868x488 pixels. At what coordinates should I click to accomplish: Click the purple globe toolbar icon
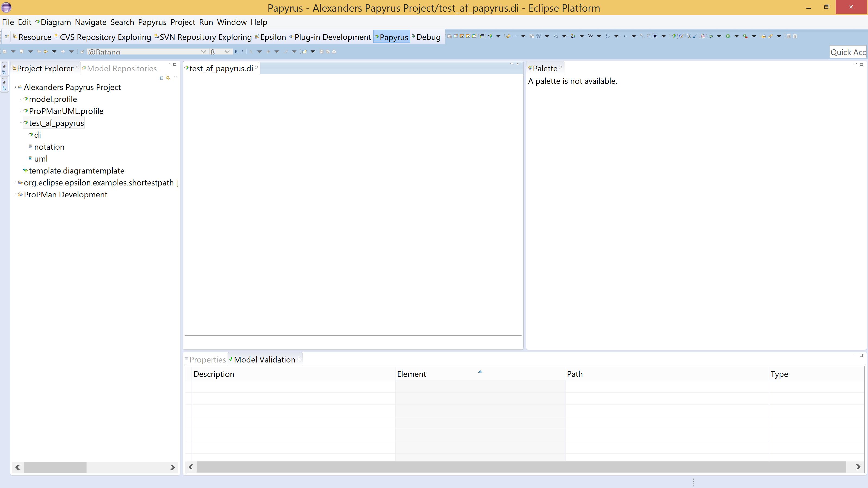[703, 36]
